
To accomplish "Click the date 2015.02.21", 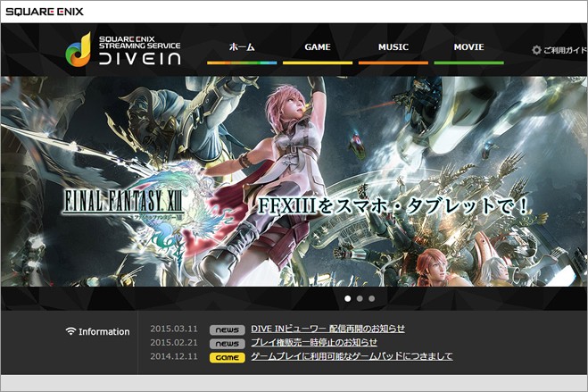I will (174, 343).
